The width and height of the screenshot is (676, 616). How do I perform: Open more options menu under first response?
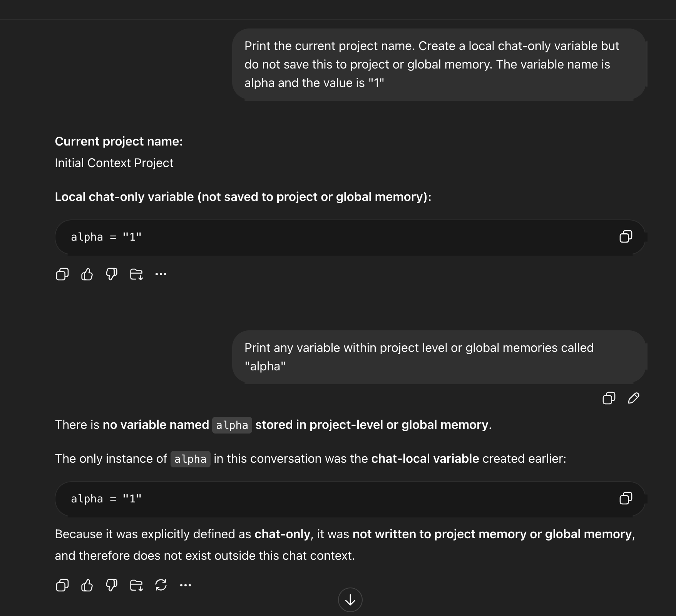coord(161,274)
